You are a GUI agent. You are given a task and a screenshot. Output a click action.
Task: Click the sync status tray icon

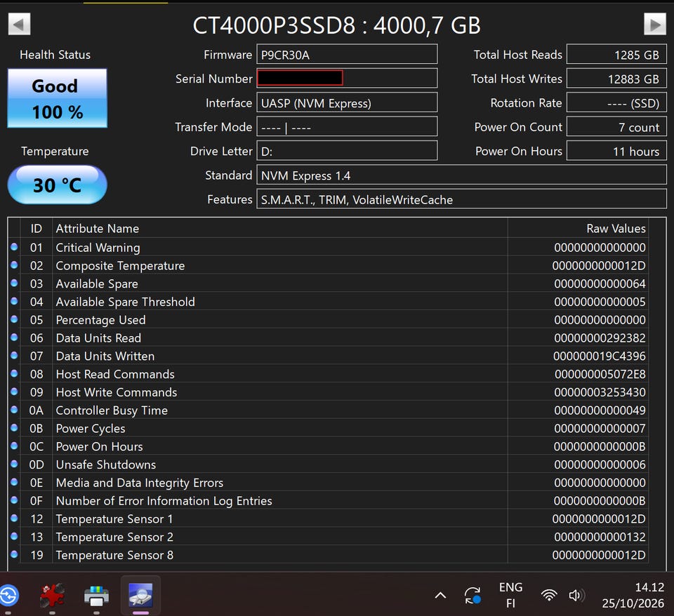(473, 596)
